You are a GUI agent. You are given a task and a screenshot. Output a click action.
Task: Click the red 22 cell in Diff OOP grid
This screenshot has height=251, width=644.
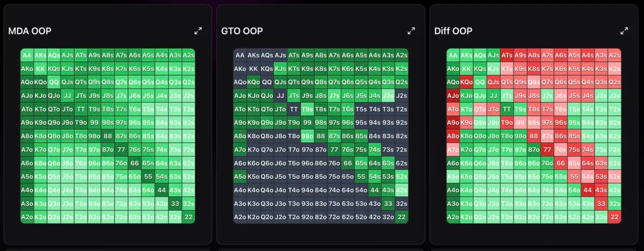point(614,217)
